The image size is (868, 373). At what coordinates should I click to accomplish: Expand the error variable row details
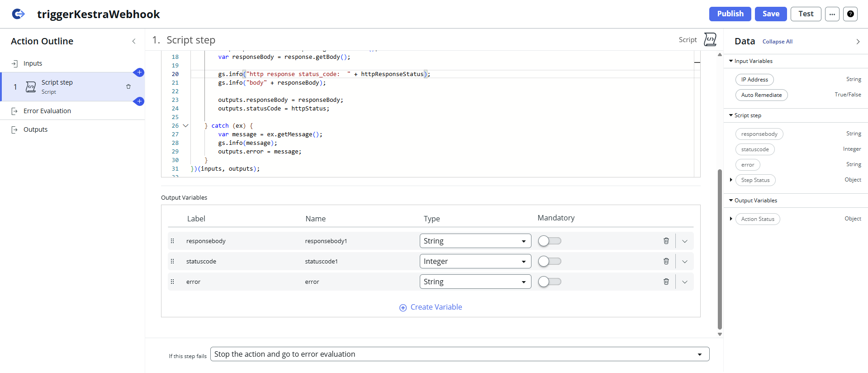pos(685,282)
